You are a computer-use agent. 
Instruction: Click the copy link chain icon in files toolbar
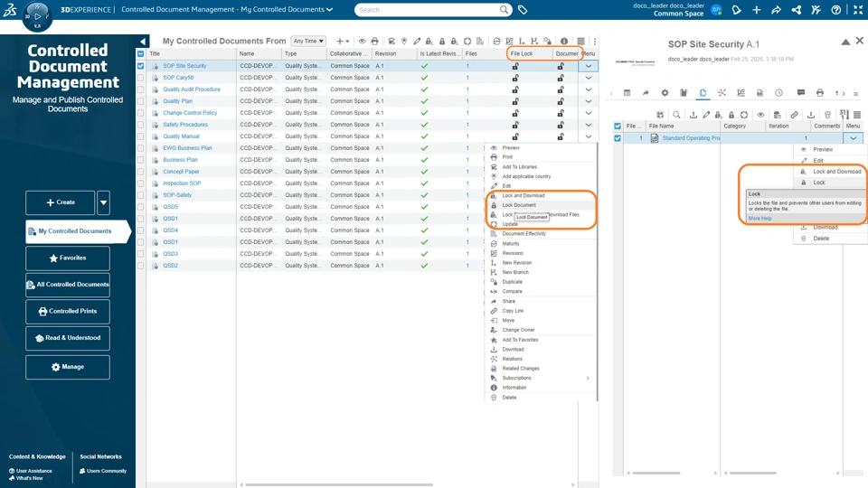pyautogui.click(x=794, y=115)
